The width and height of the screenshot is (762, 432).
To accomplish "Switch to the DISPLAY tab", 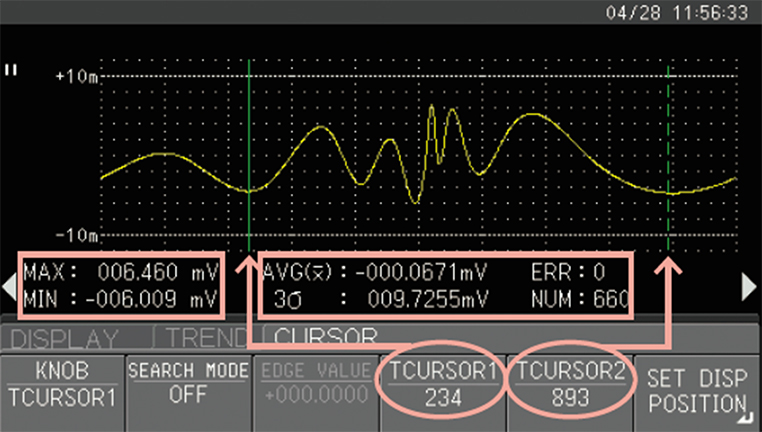I will tap(65, 338).
